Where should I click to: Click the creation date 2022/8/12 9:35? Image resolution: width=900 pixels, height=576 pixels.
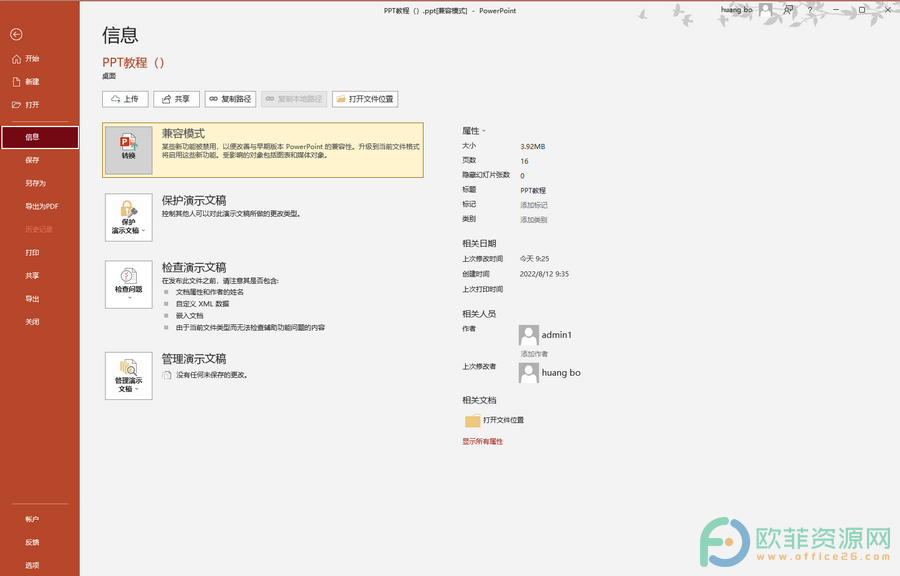[x=544, y=274]
